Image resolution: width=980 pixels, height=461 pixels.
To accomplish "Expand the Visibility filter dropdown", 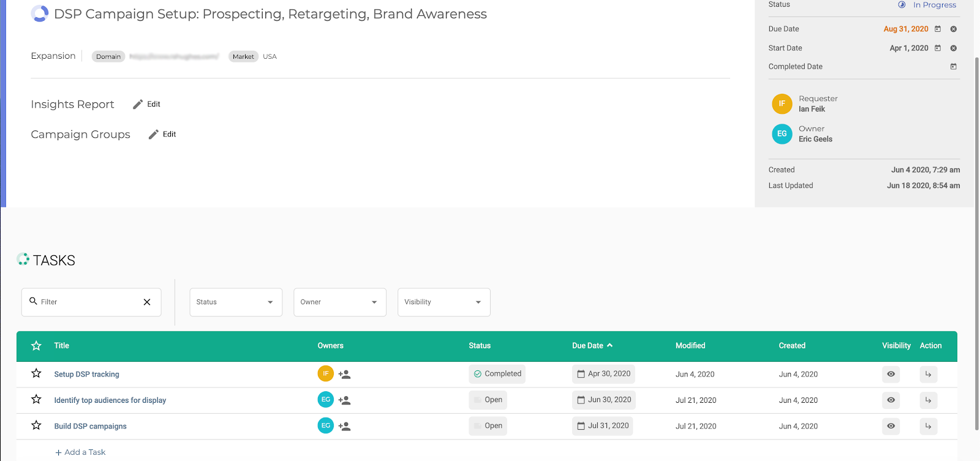I will 444,302.
